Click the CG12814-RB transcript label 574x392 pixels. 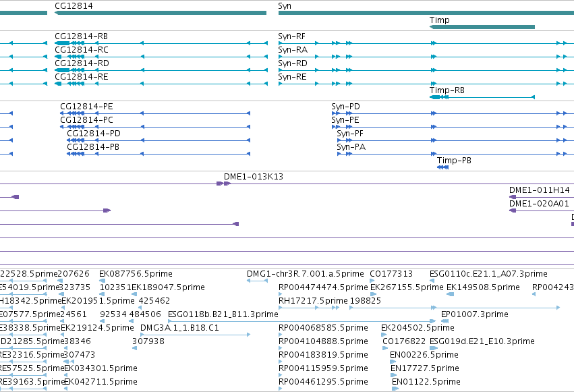(x=81, y=36)
